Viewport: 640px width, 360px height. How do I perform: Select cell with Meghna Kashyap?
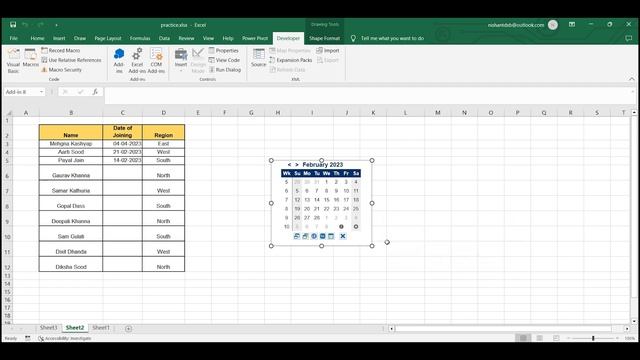tap(71, 144)
